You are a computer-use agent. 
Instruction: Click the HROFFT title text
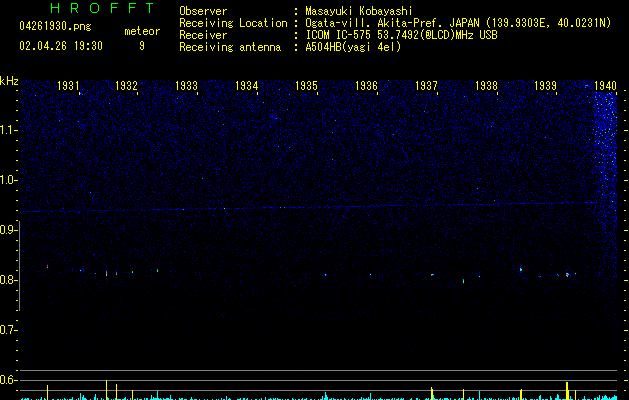(103, 8)
